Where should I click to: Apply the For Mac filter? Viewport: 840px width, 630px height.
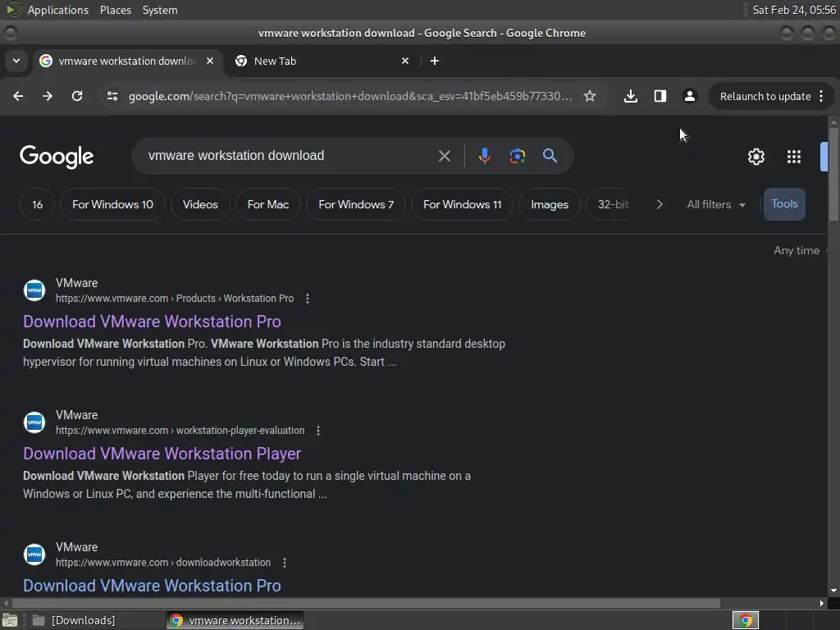pyautogui.click(x=268, y=204)
